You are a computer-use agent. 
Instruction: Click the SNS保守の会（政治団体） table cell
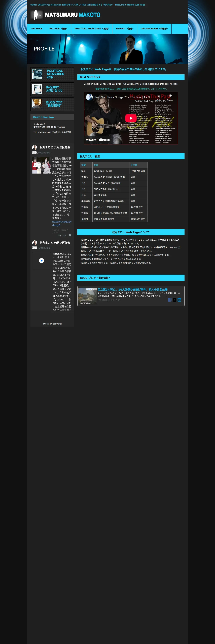point(111,189)
